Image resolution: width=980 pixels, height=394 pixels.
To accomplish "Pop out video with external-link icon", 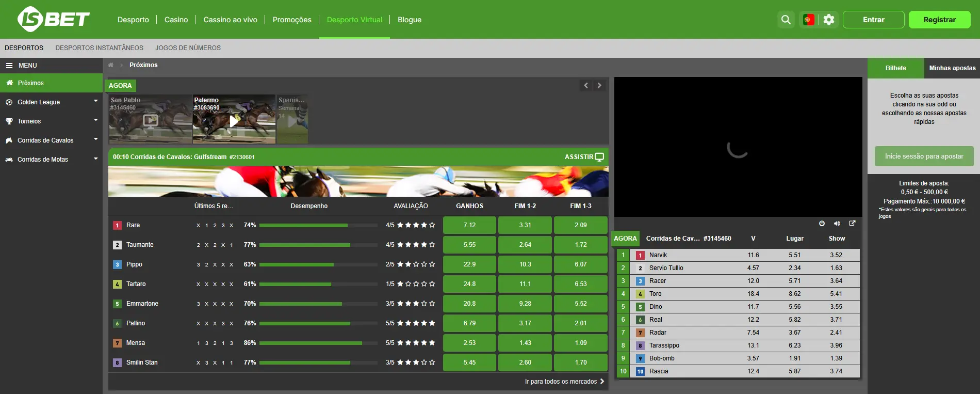I will [x=852, y=224].
